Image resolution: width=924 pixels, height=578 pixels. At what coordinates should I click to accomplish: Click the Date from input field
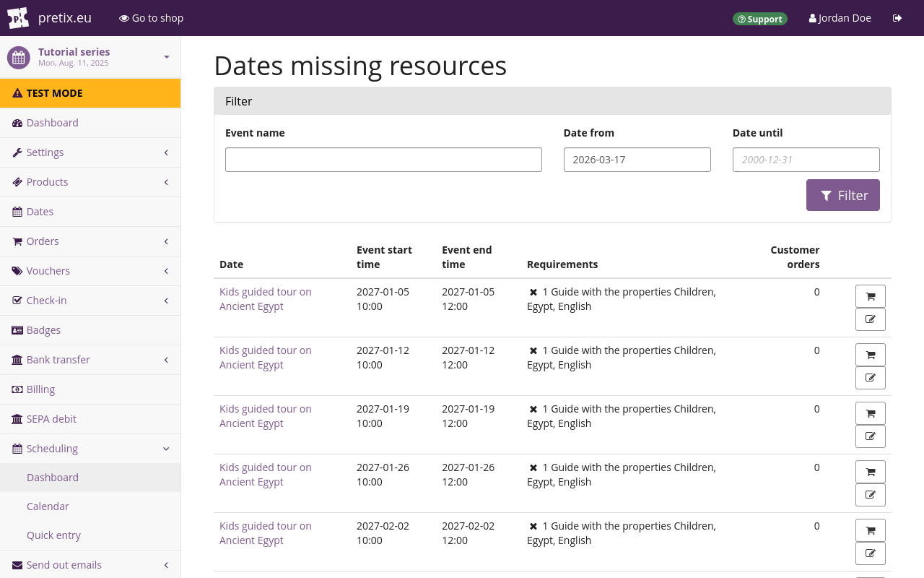coord(637,160)
